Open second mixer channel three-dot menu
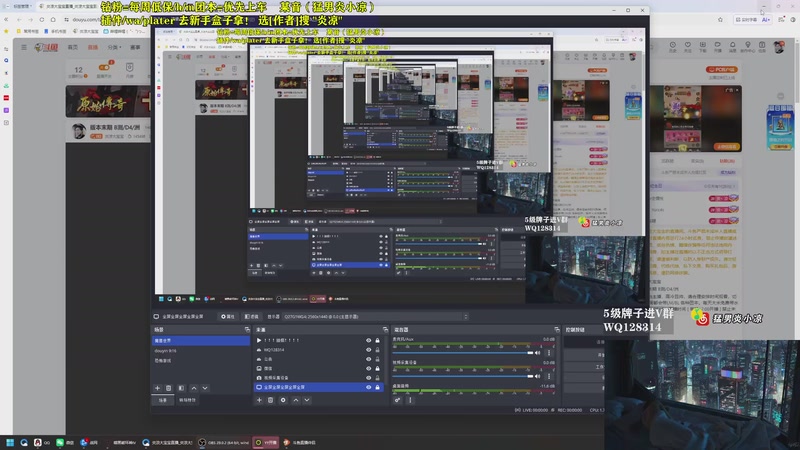The width and height of the screenshot is (800, 450). pyautogui.click(x=549, y=376)
